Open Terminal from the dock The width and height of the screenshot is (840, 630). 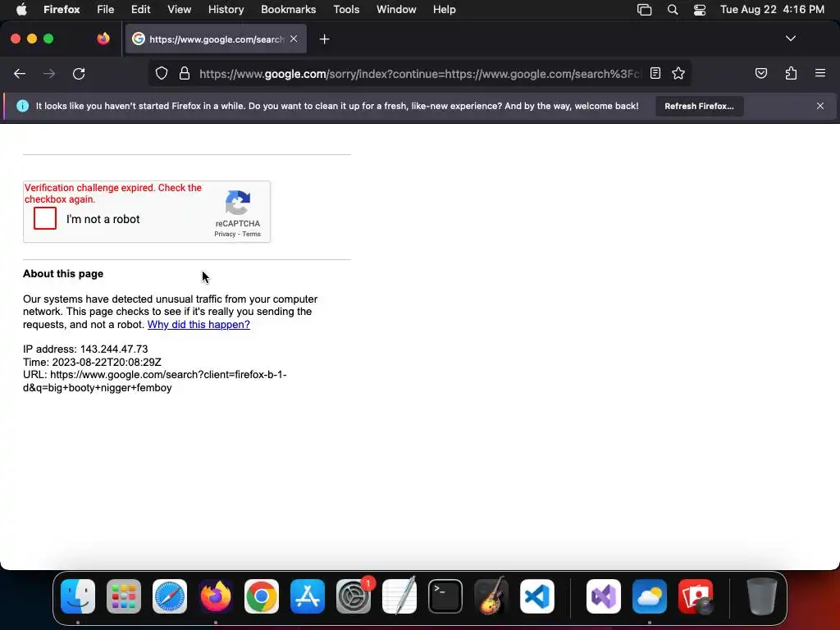coord(445,596)
